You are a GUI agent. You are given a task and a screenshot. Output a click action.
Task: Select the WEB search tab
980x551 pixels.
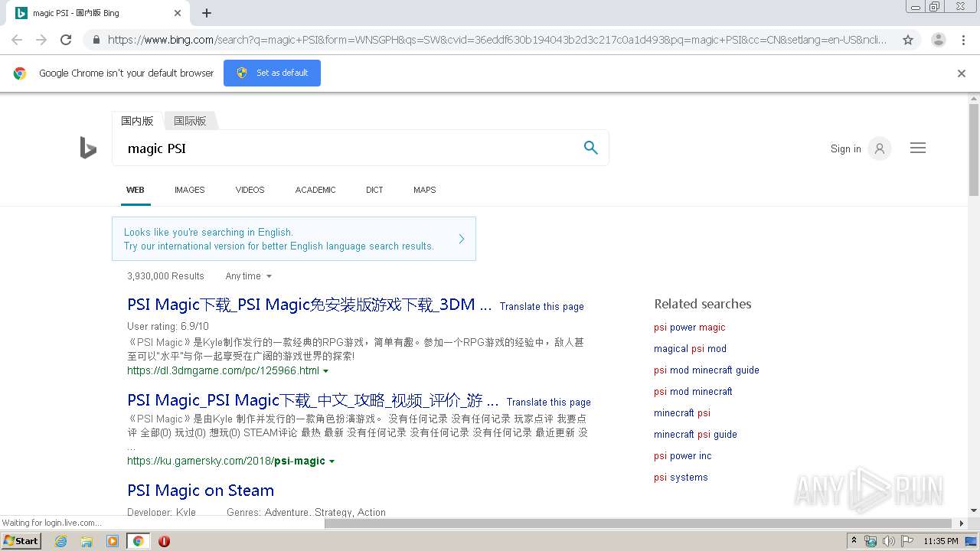point(136,190)
